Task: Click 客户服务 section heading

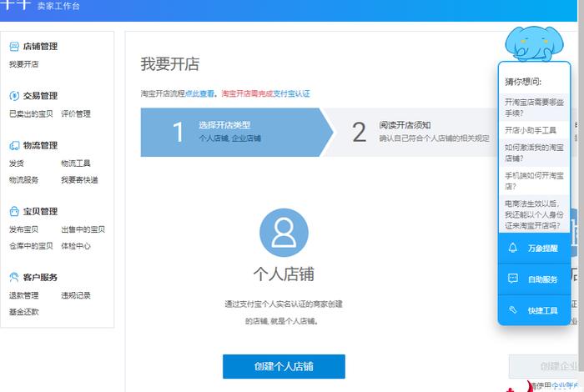Action: coord(40,278)
